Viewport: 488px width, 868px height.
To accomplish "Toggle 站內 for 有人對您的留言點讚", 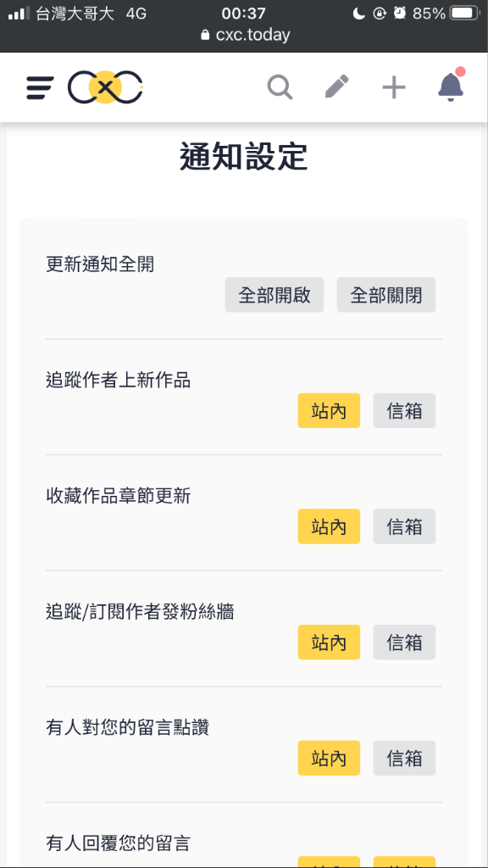I will [329, 758].
